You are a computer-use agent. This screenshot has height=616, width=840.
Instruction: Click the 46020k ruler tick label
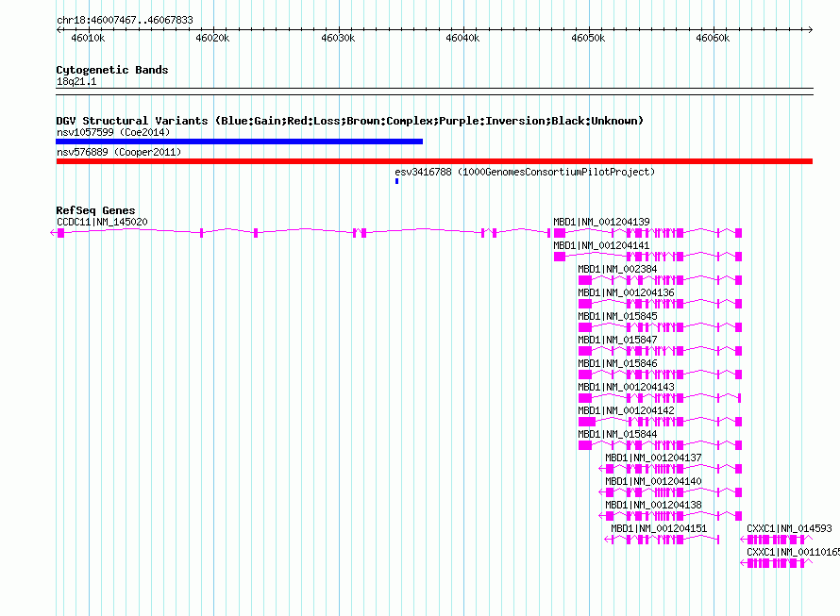pos(212,38)
